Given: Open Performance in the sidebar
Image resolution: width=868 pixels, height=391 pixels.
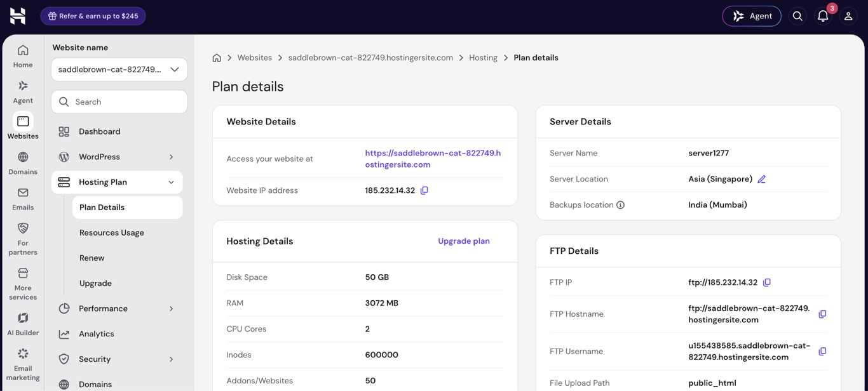Looking at the screenshot, I should pos(103,308).
